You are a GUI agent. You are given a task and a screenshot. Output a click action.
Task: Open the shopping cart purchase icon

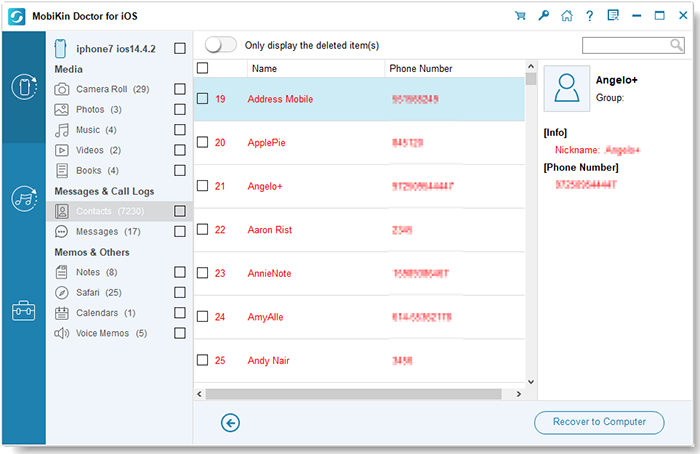[520, 15]
